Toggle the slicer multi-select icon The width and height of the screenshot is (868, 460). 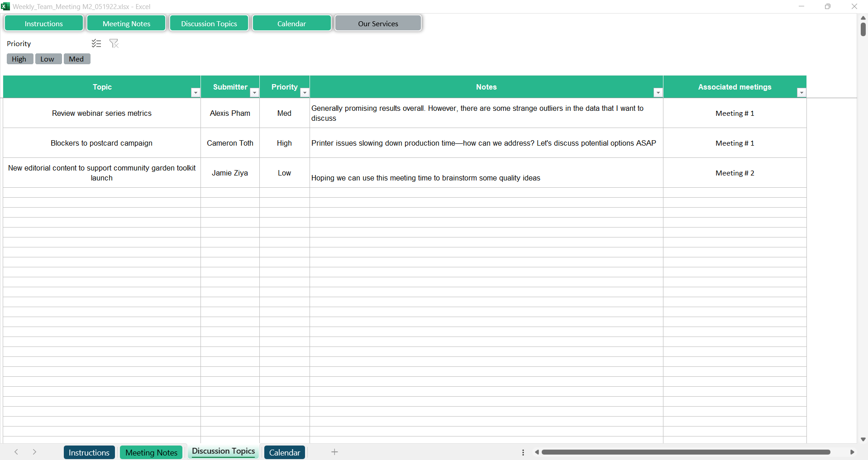tap(96, 43)
